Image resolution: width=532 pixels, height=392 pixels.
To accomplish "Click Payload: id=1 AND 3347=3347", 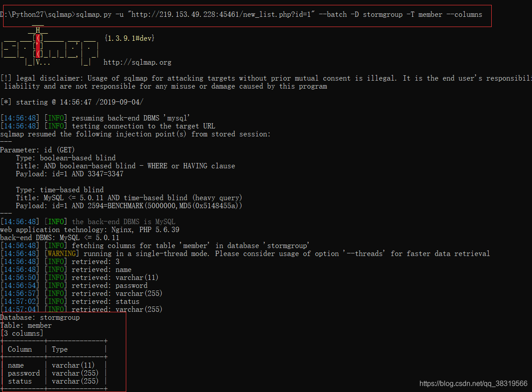I will pyautogui.click(x=70, y=174).
